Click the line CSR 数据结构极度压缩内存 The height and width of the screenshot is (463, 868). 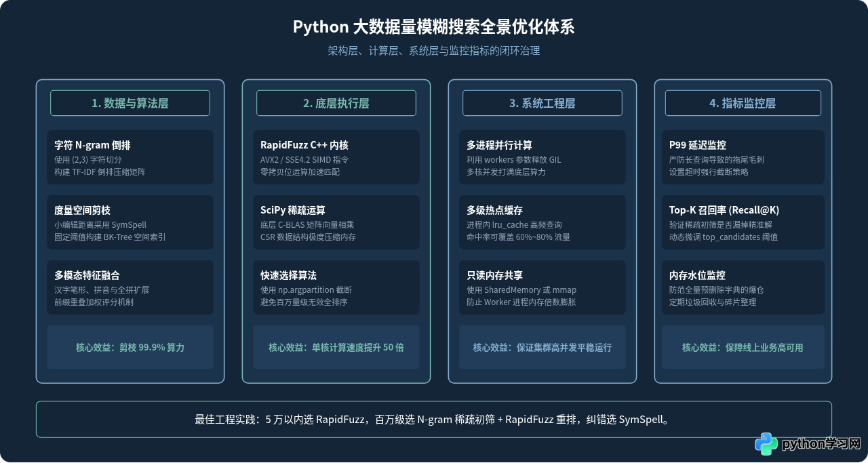(309, 237)
